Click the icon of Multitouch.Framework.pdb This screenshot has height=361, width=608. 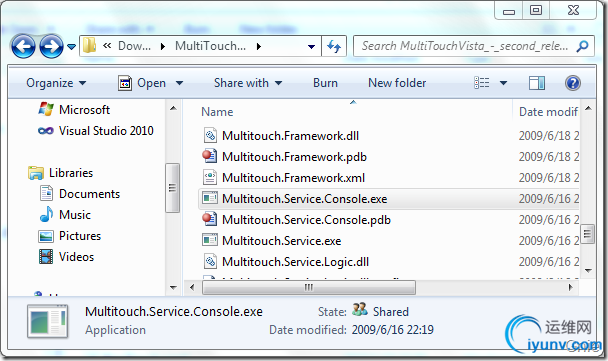click(x=209, y=156)
